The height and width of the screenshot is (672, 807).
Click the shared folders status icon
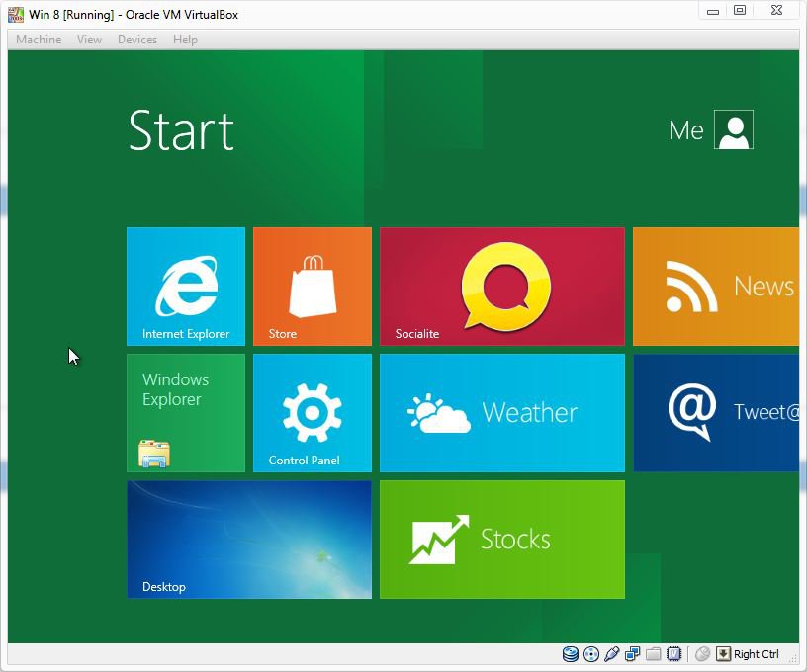(653, 654)
